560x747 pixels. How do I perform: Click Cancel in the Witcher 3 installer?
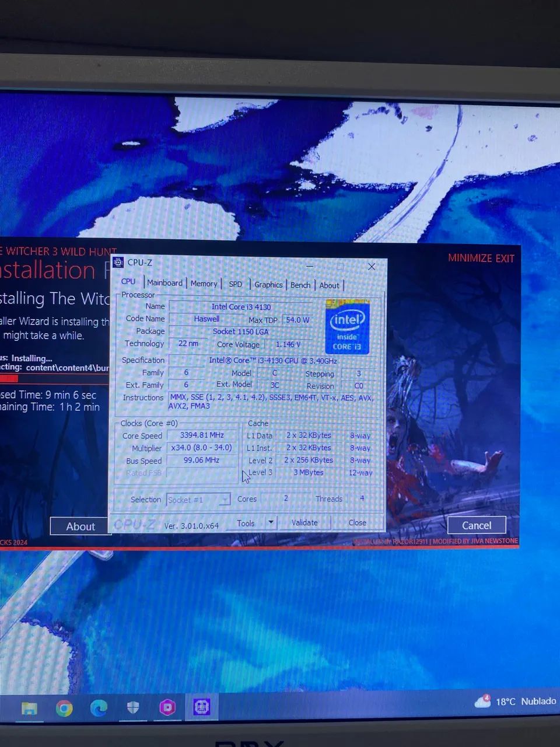click(477, 525)
